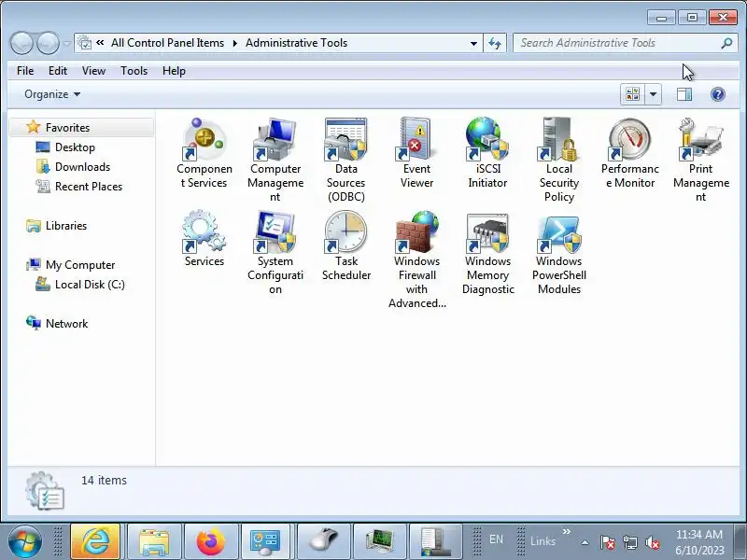The height and width of the screenshot is (560, 747).
Task: Click the Links toolbar label
Action: [x=543, y=541]
